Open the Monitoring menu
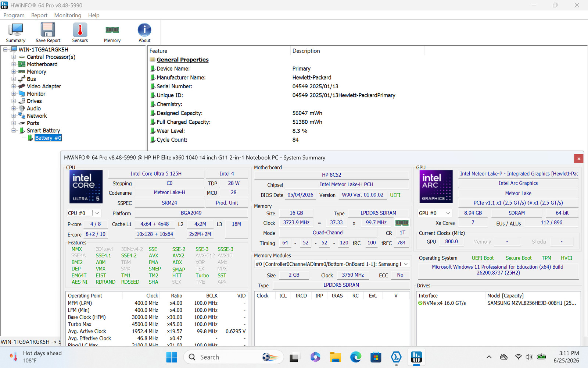The height and width of the screenshot is (368, 588). click(x=68, y=15)
